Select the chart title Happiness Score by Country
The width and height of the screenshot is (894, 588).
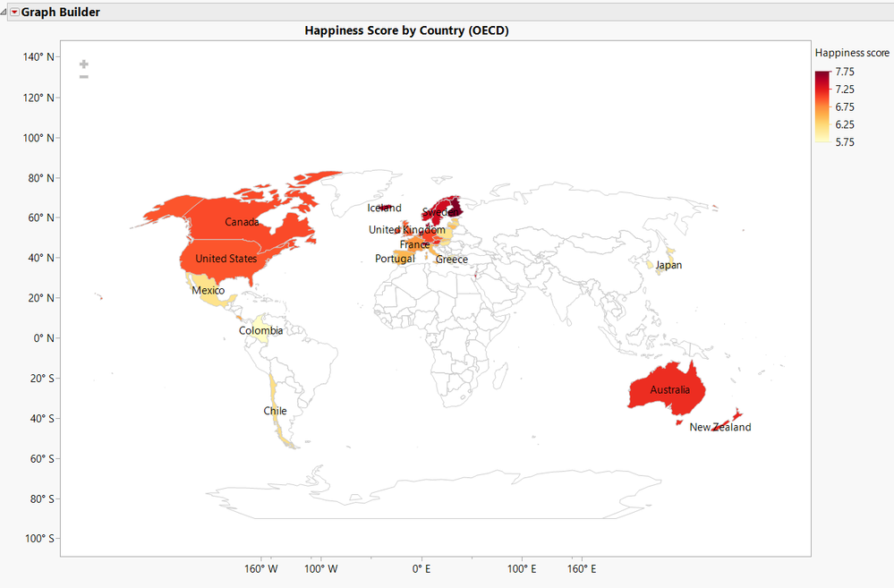pyautogui.click(x=406, y=30)
